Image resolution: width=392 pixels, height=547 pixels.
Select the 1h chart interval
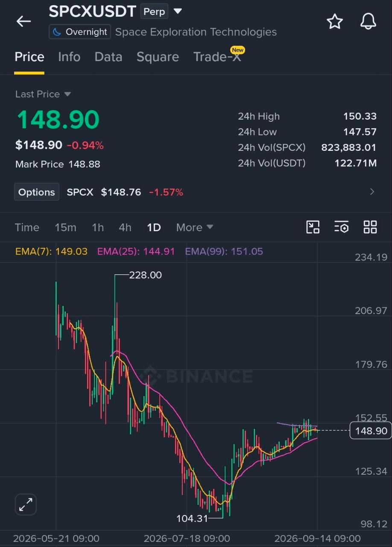point(98,227)
